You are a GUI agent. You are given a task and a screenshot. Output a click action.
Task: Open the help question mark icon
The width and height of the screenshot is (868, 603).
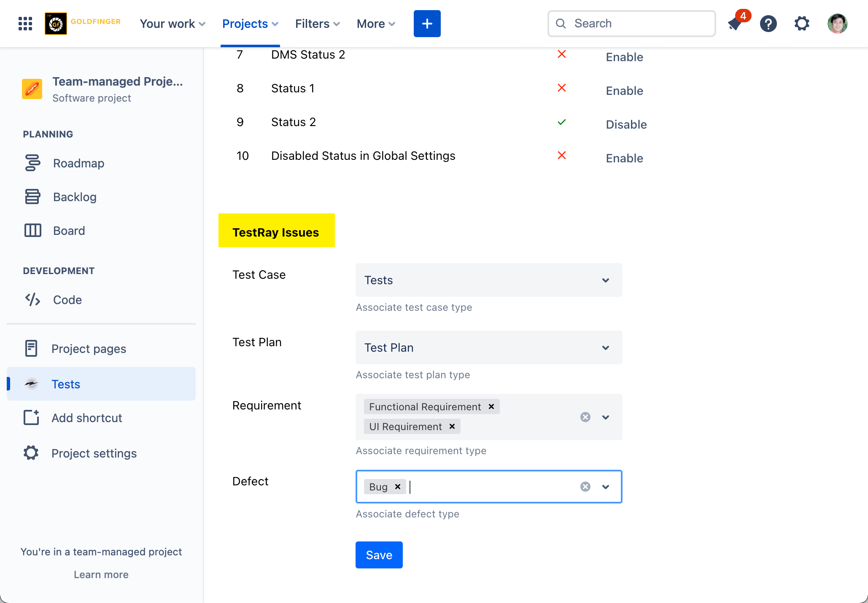pyautogui.click(x=768, y=24)
